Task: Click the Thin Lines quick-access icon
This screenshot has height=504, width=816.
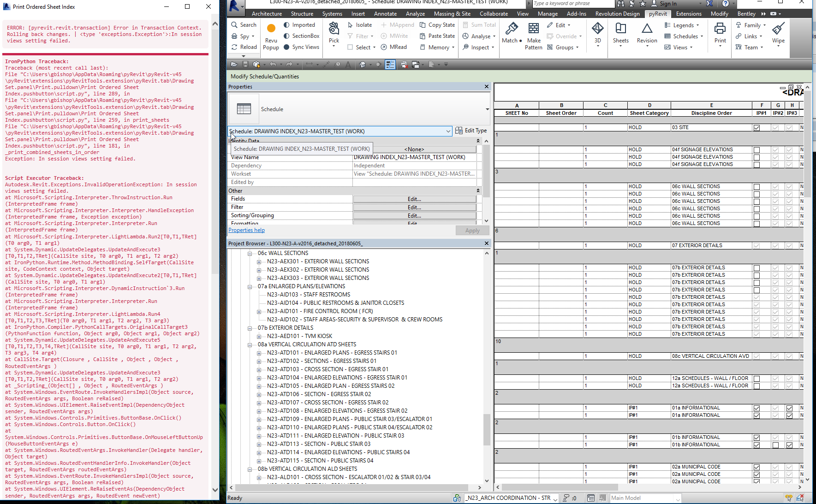Action: [390, 65]
